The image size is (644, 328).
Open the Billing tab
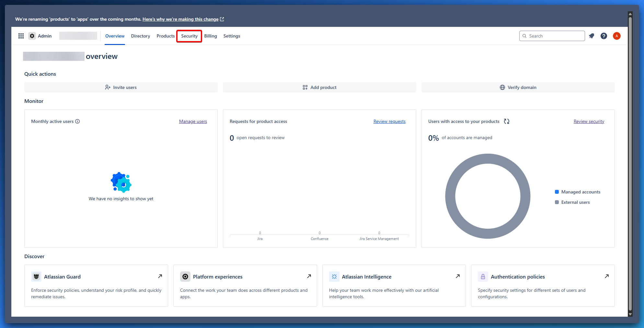(211, 36)
